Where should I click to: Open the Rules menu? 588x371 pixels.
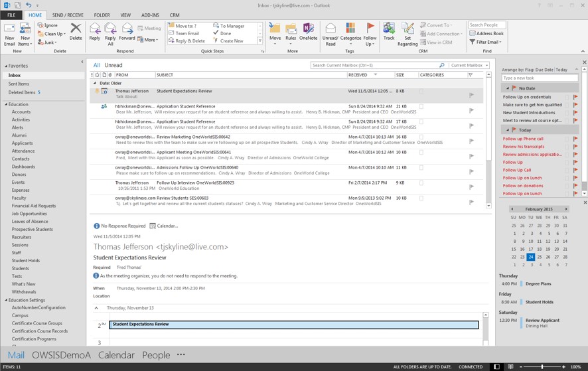point(291,34)
